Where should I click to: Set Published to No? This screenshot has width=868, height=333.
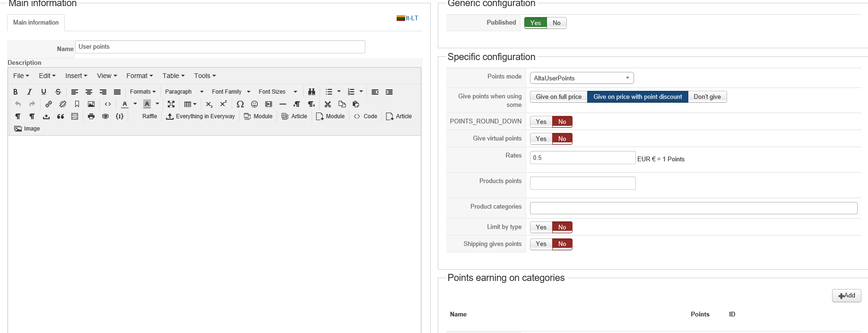556,23
